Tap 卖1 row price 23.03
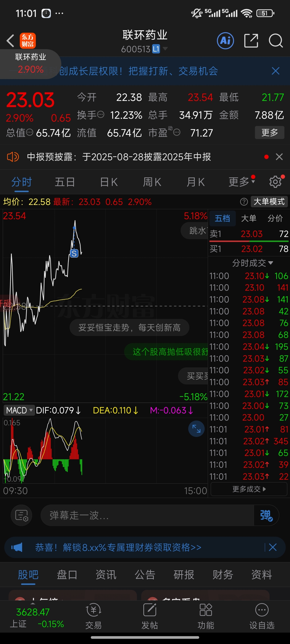This screenshot has width=290, height=644. coord(251,234)
